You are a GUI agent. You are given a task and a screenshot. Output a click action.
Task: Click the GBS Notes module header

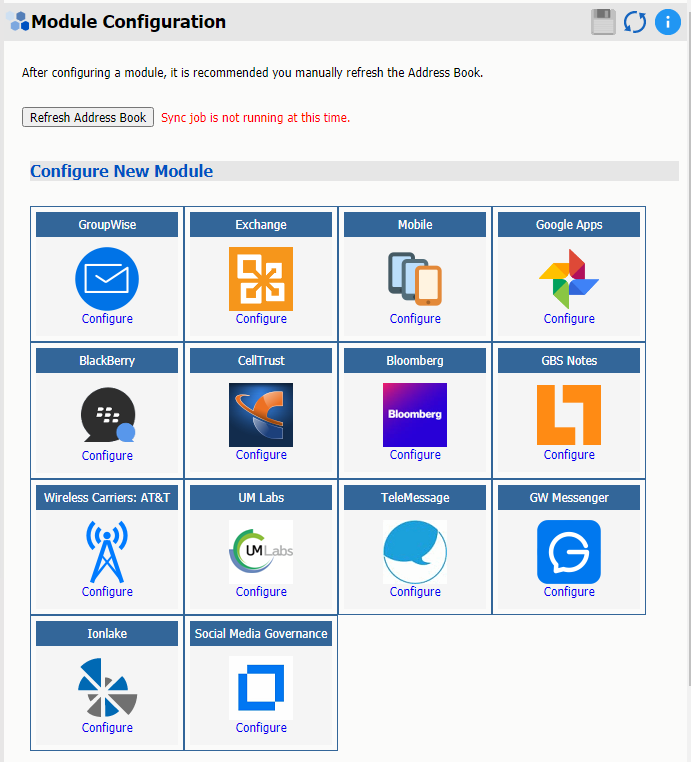tap(569, 361)
